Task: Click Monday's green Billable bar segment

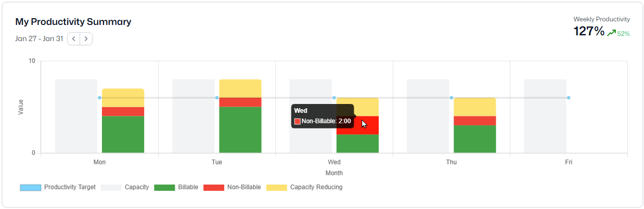Action: [123, 134]
